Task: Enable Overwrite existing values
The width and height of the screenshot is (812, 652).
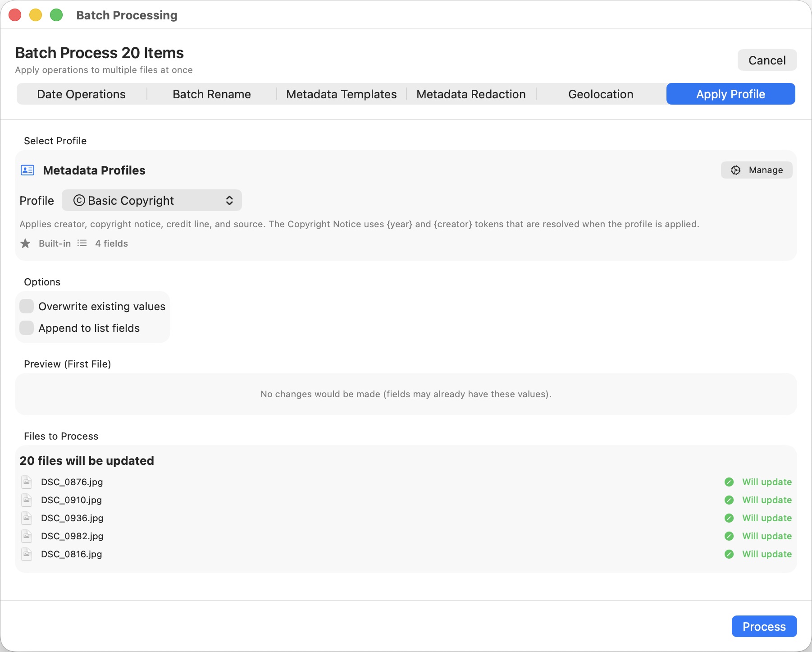Action: pos(27,306)
